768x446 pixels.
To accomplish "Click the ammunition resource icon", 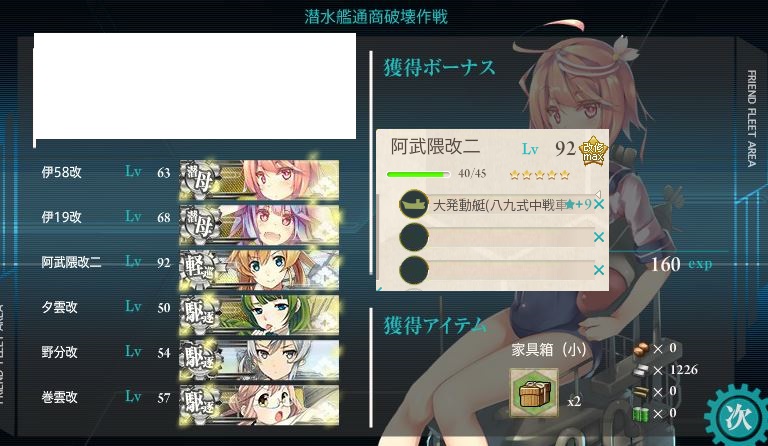I will click(x=641, y=392).
